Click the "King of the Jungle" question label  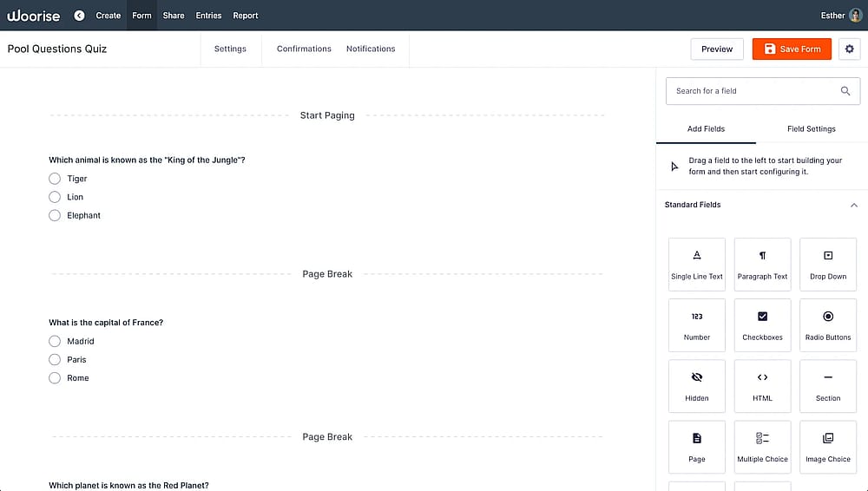coord(147,160)
